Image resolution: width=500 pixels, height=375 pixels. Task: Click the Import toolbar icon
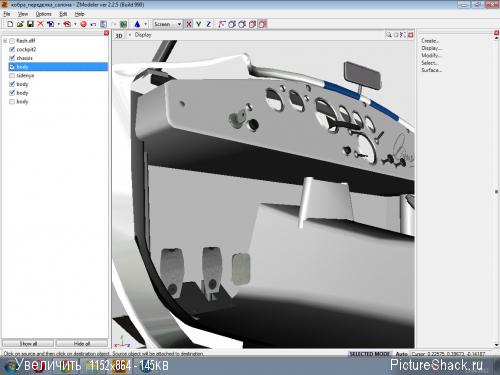(50, 24)
